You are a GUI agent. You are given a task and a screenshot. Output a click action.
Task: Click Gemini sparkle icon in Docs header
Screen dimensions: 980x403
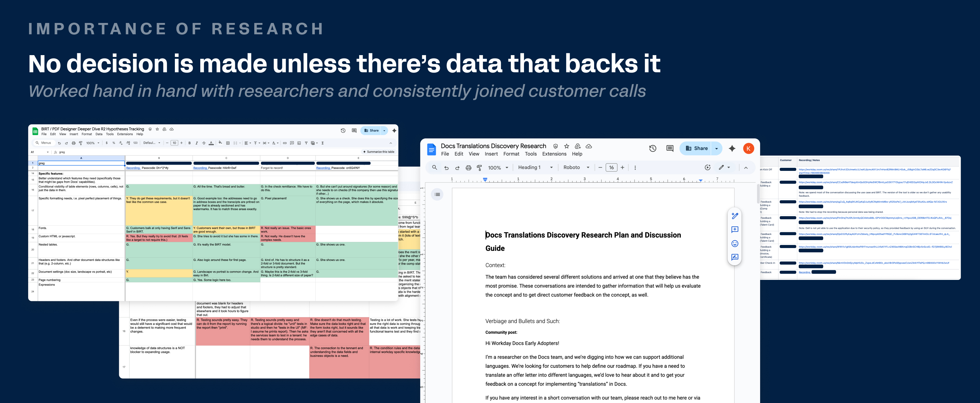(732, 149)
